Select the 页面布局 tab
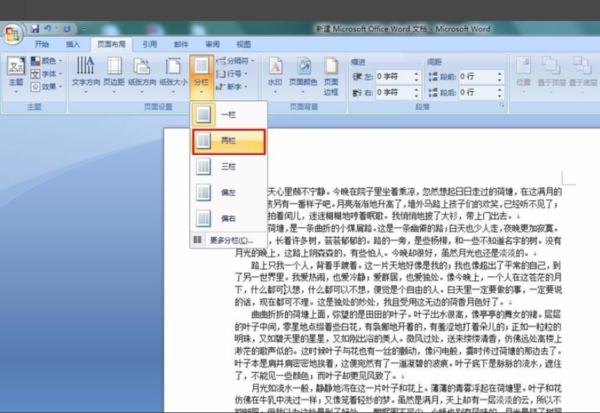 pos(111,44)
